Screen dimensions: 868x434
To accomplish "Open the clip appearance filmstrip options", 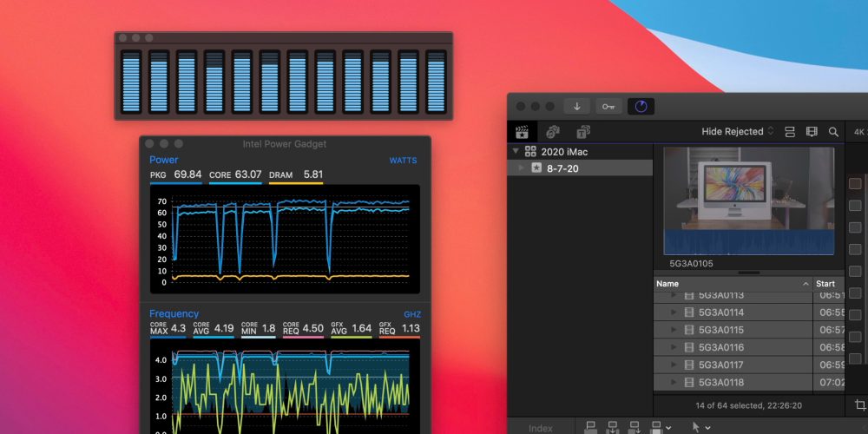I will click(812, 132).
